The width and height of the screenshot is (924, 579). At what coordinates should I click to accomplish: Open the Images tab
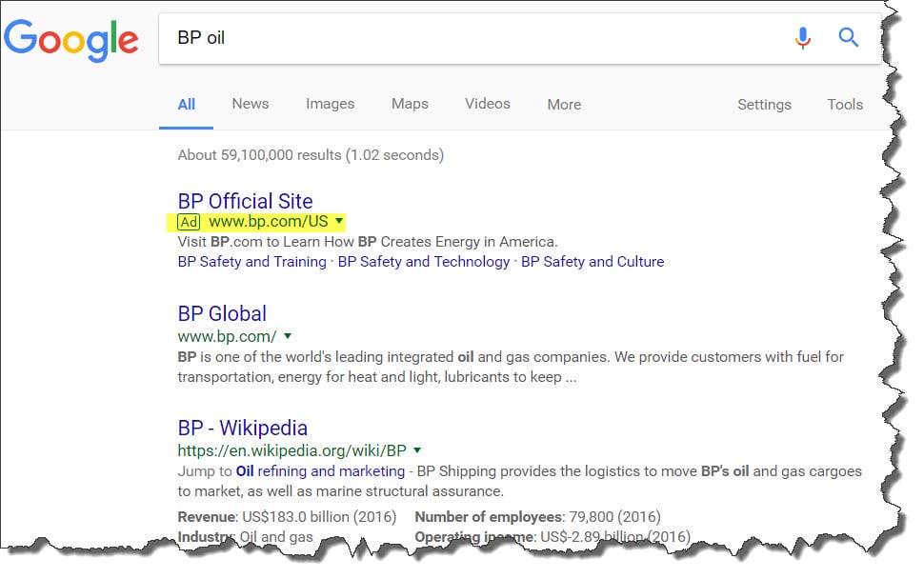tap(330, 104)
